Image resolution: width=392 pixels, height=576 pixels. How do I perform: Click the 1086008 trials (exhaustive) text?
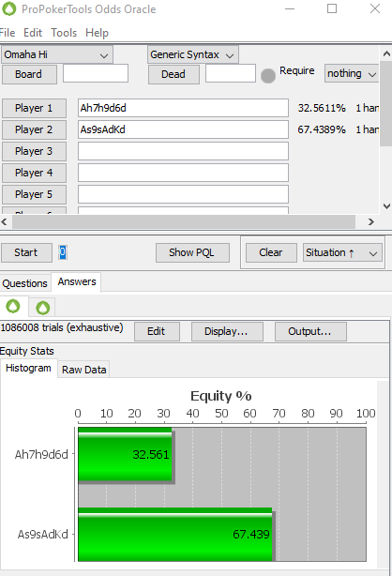[62, 327]
